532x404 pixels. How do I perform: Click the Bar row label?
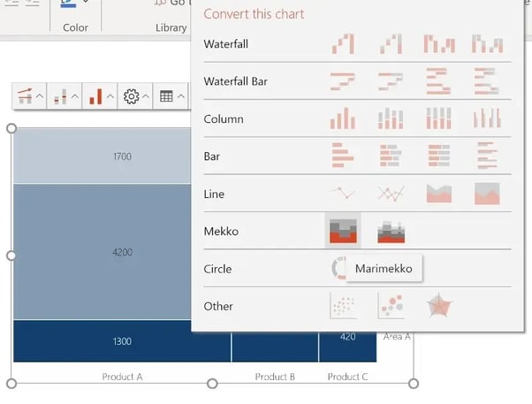click(x=212, y=156)
